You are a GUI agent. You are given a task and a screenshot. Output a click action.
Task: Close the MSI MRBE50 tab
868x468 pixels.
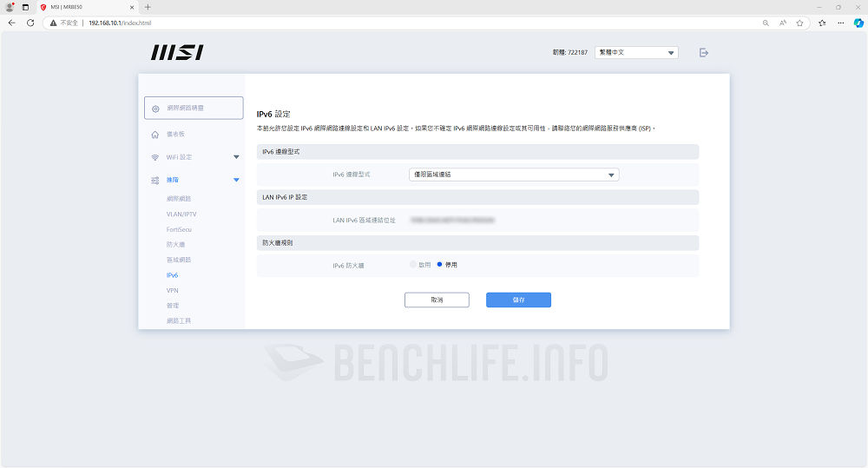pos(132,7)
